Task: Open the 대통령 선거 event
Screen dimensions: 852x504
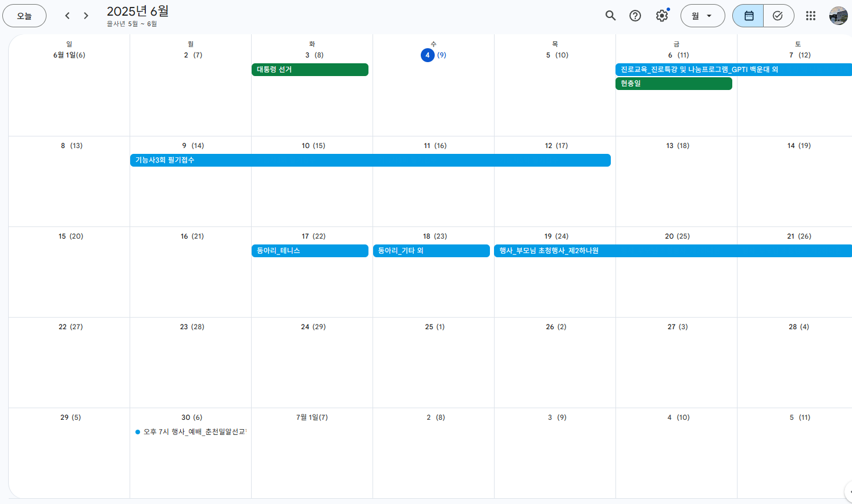Action: (310, 70)
